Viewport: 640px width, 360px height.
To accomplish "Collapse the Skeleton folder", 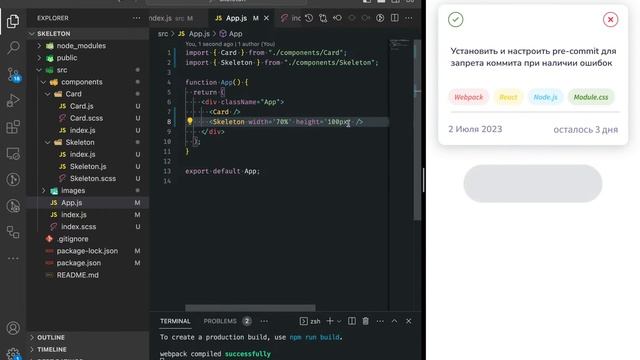I will coord(80,142).
